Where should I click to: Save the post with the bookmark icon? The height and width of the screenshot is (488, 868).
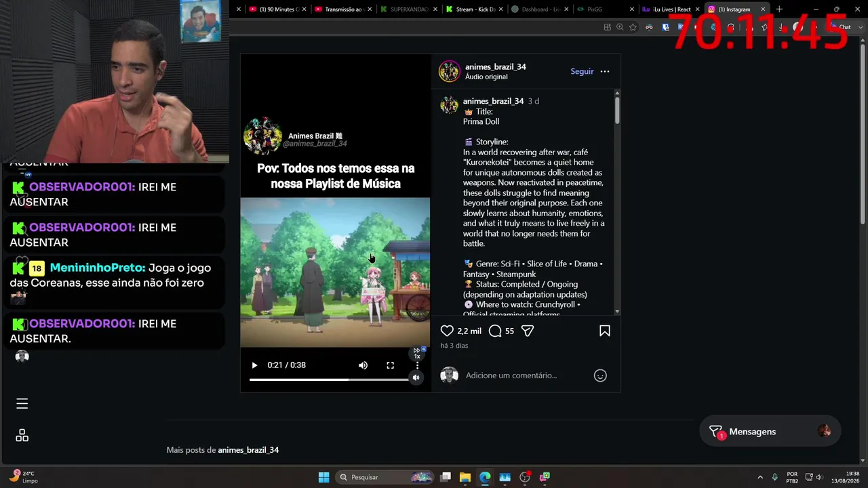pos(605,331)
